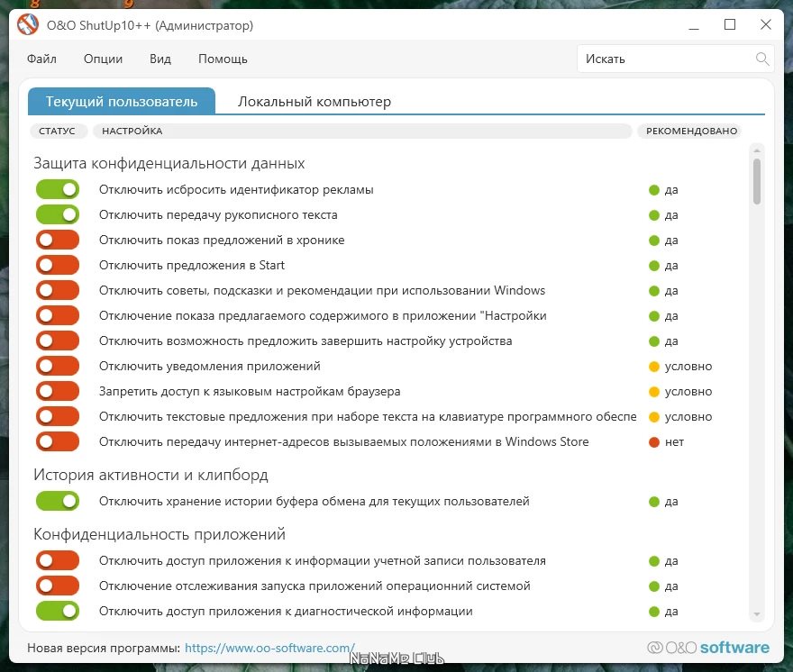The image size is (793, 672).
Task: Click the scrollbar down arrow
Action: (x=757, y=614)
